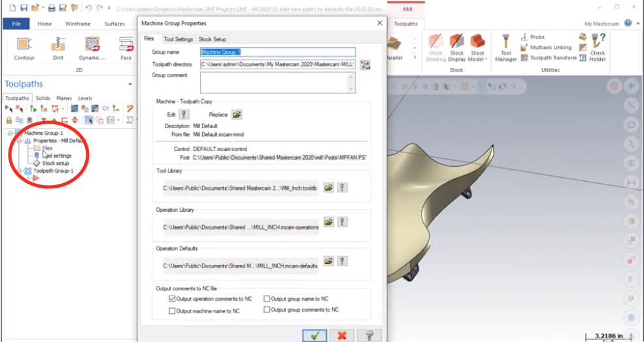Open Toolpath Transform
The height and width of the screenshot is (342, 644).
[x=549, y=58]
